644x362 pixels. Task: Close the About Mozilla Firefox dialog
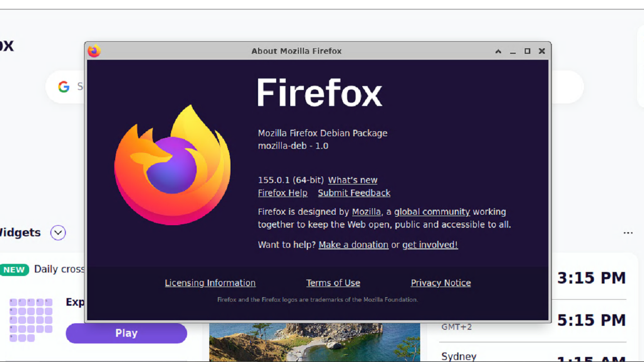[542, 51]
